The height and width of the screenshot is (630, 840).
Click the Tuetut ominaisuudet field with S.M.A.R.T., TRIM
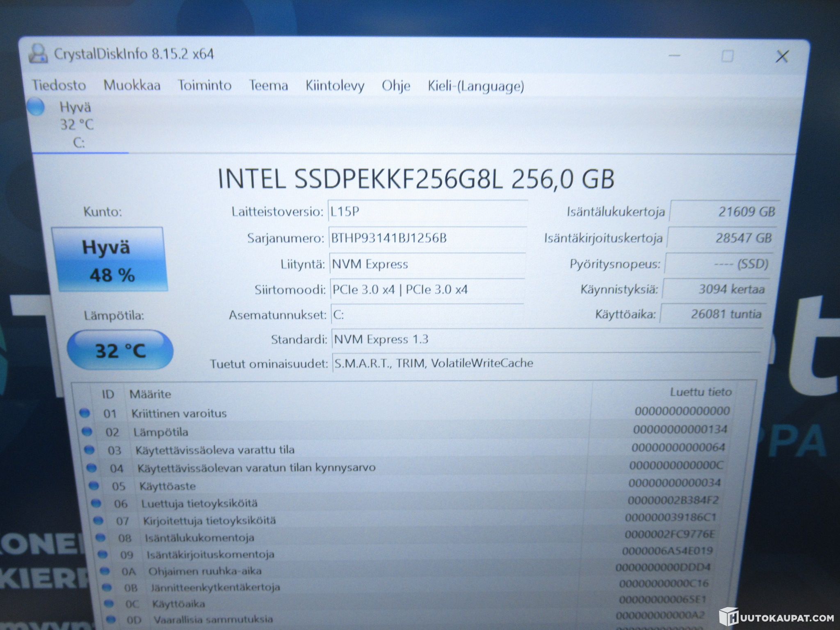coord(547,363)
